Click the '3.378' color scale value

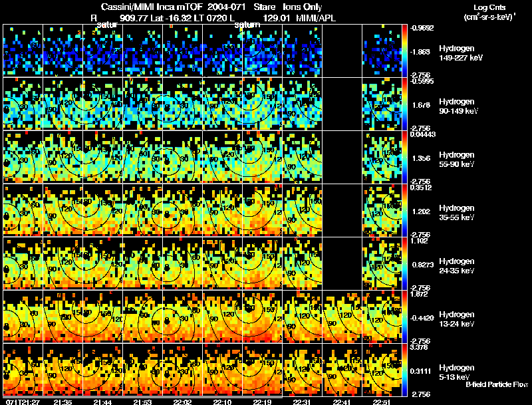point(420,347)
